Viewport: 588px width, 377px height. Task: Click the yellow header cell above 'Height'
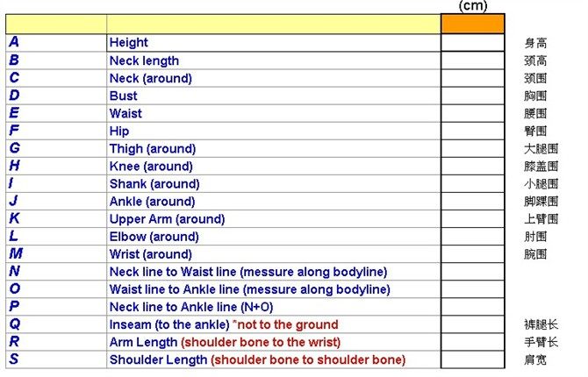(x=272, y=24)
